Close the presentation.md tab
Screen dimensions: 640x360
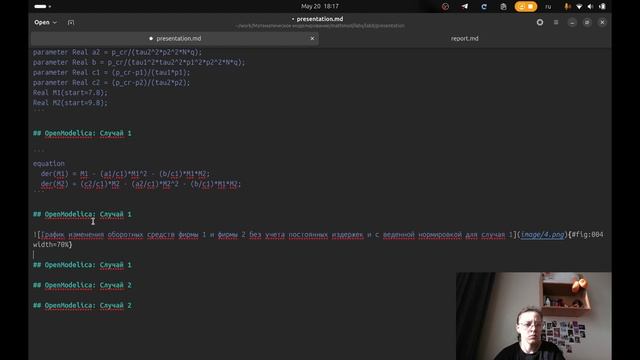[x=312, y=38]
